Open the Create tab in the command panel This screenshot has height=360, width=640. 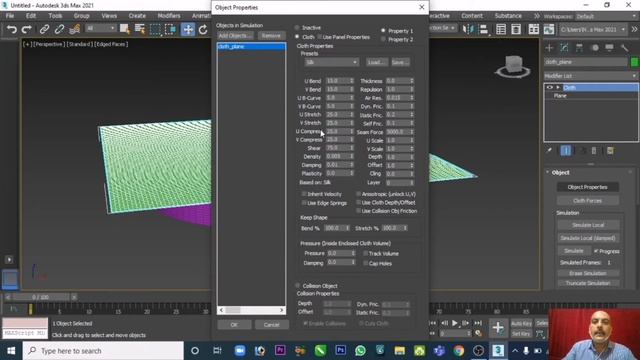[x=549, y=48]
